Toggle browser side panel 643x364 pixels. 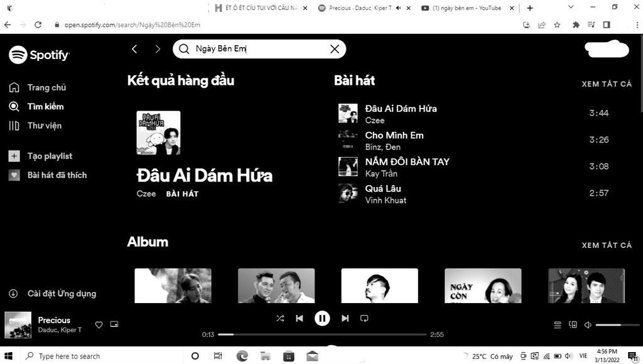tap(607, 24)
